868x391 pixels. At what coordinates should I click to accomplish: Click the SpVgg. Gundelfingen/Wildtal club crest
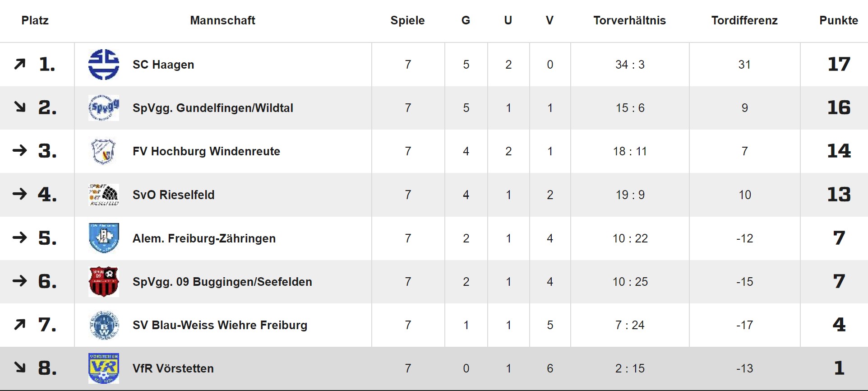pos(104,108)
